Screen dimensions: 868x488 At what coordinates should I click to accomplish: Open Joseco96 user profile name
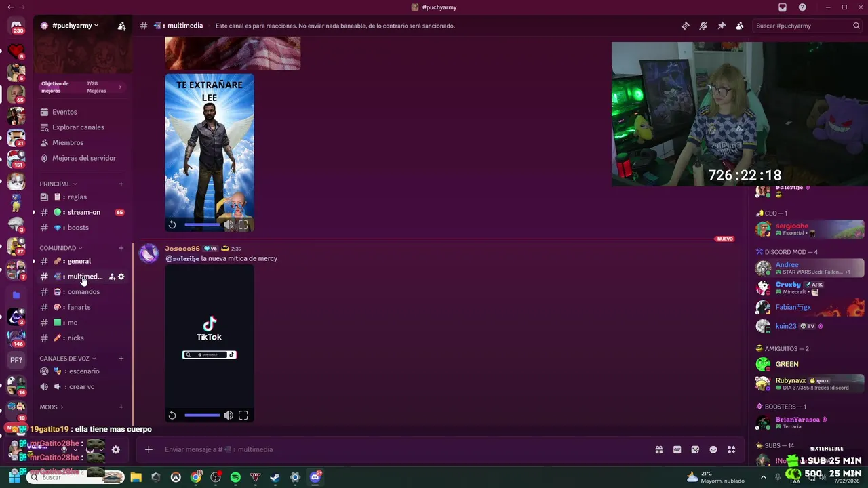[182, 249]
